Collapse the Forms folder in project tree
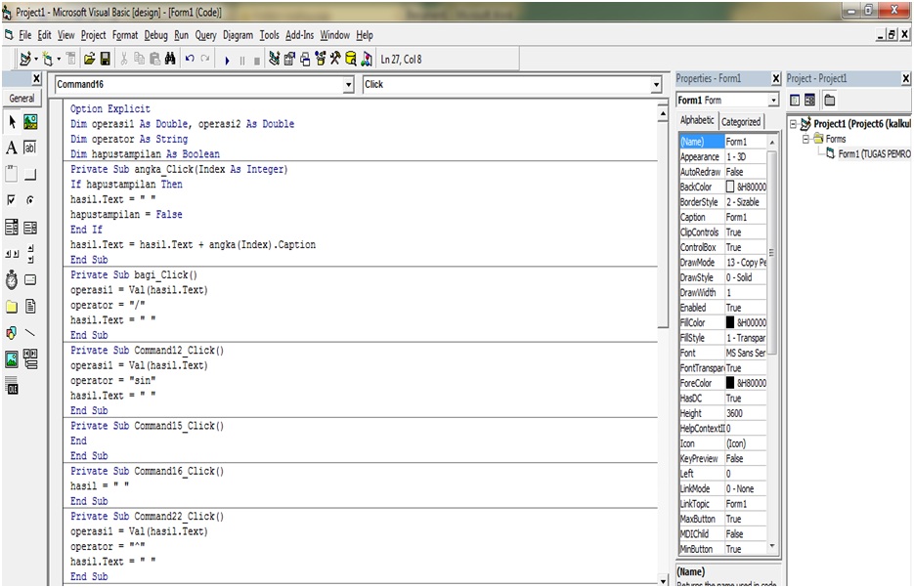The width and height of the screenshot is (914, 588). [x=806, y=139]
